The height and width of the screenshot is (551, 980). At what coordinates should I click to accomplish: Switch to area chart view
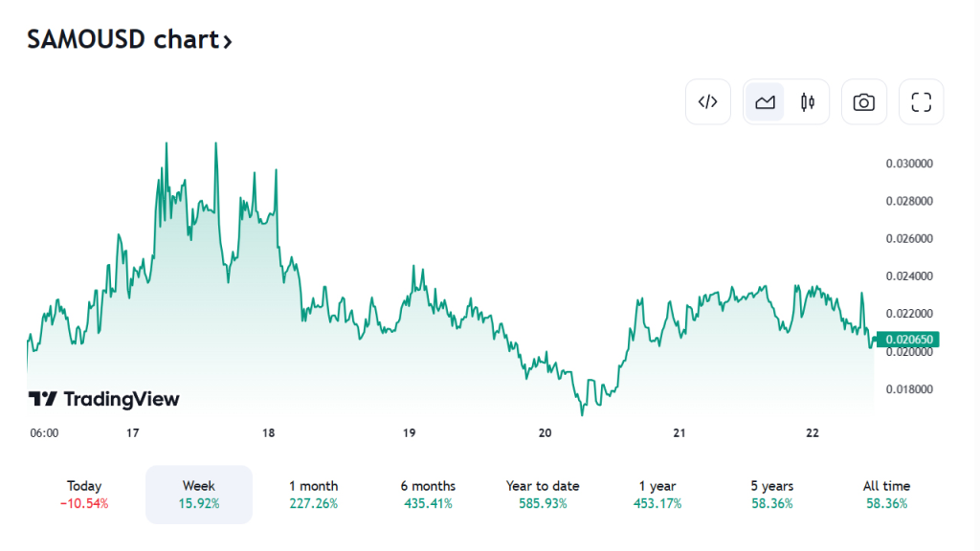click(765, 101)
